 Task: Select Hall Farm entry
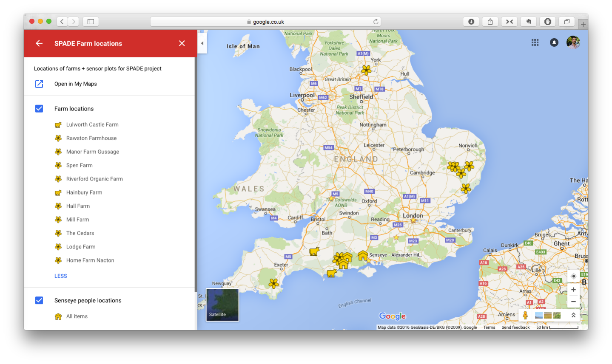(78, 206)
